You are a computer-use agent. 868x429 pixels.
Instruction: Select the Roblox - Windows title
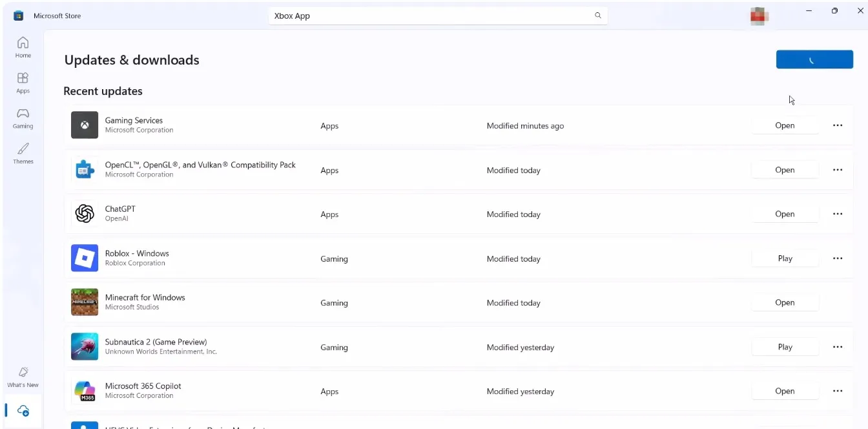tap(137, 253)
